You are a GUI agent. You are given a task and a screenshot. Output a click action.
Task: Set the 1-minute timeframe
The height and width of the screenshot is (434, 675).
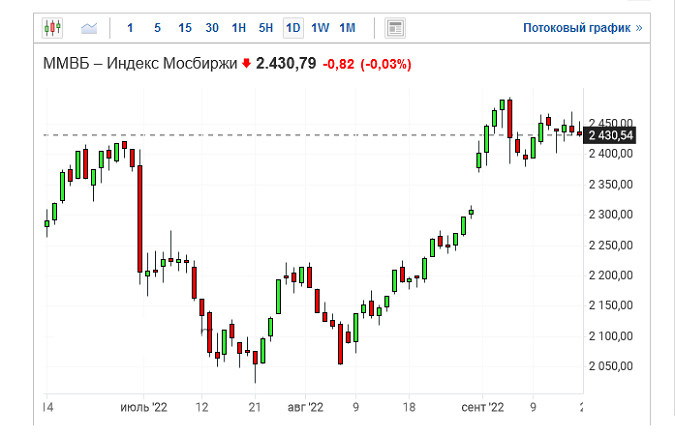(x=132, y=27)
